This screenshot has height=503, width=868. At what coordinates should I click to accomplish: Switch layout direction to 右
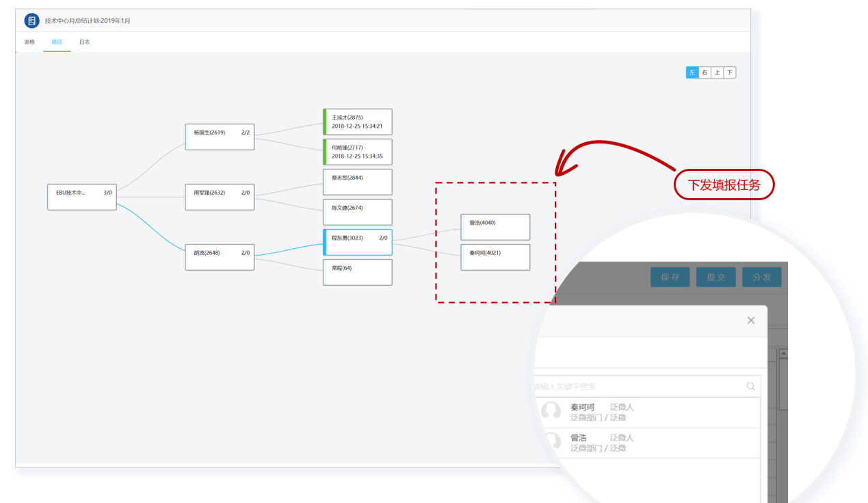[x=705, y=72]
